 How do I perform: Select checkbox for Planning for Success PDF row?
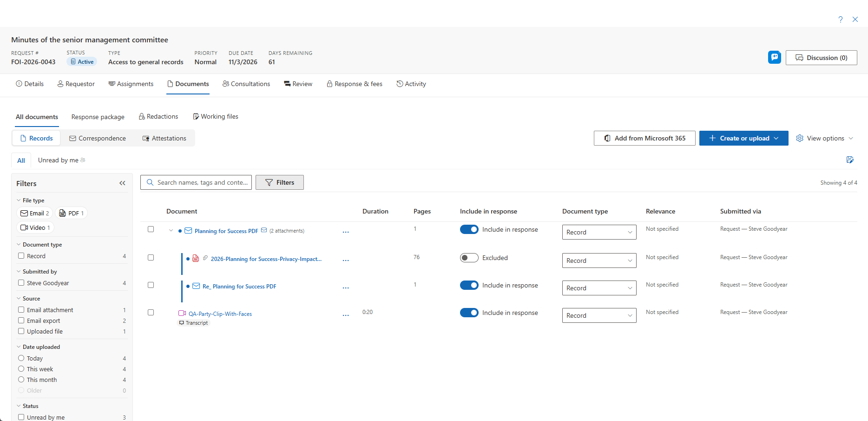151,229
